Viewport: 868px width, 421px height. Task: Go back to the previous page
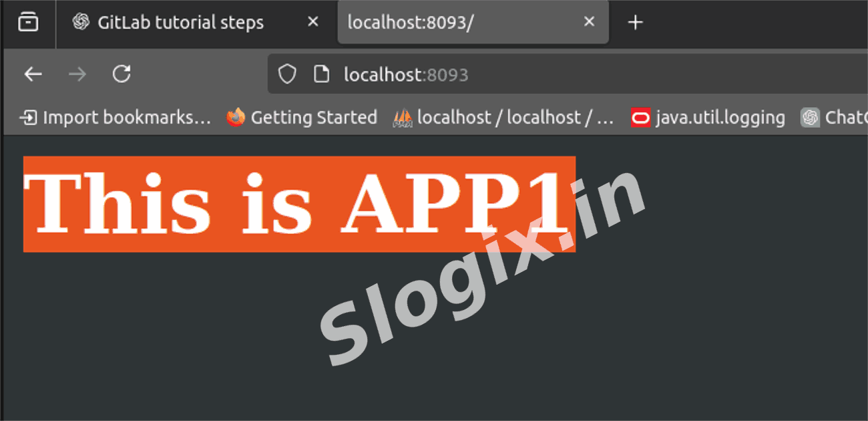pos(33,74)
